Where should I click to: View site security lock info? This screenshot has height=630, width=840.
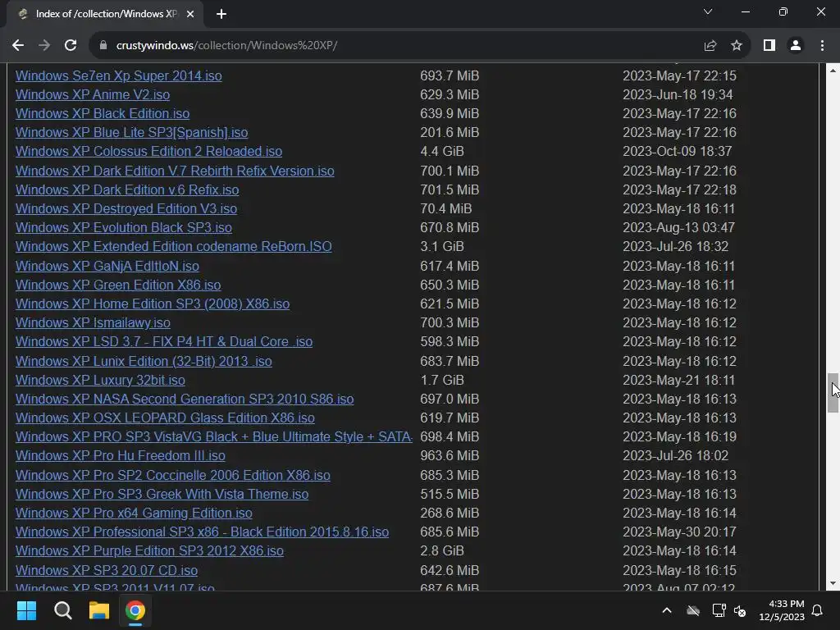point(103,46)
